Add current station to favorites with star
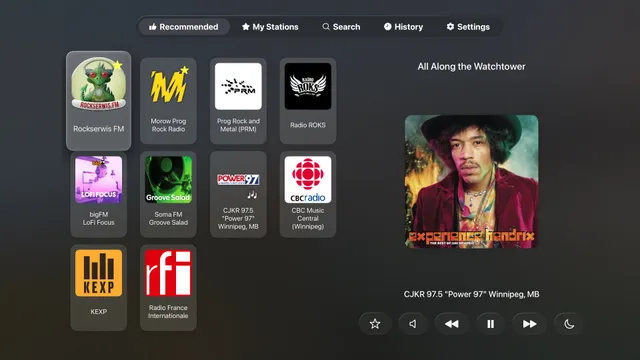Image resolution: width=640 pixels, height=360 pixels. [x=375, y=324]
